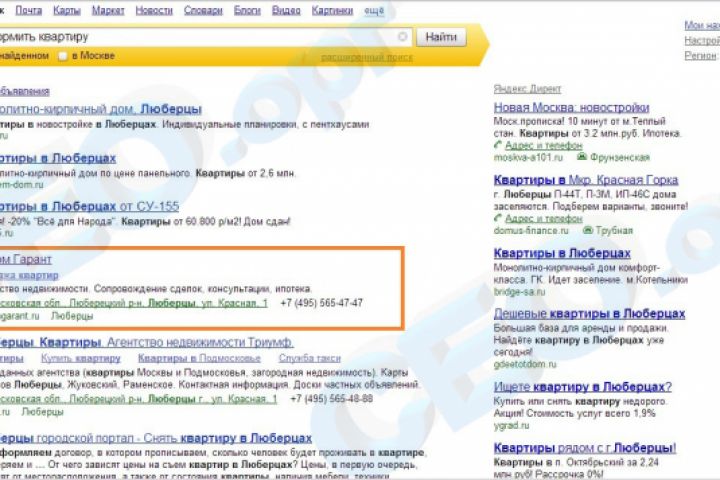Open the Почта service link
Image resolution: width=720 pixels, height=480 pixels.
(28, 10)
